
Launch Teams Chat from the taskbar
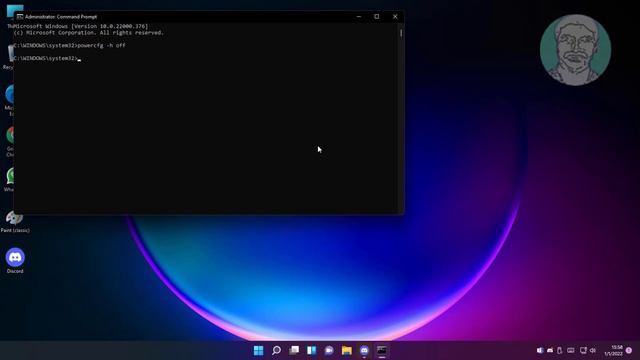(329, 350)
